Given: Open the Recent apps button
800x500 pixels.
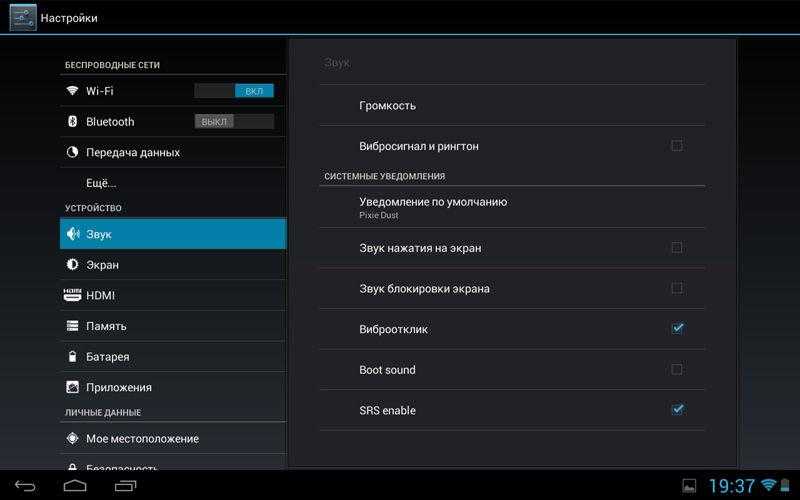Looking at the screenshot, I should [x=126, y=486].
